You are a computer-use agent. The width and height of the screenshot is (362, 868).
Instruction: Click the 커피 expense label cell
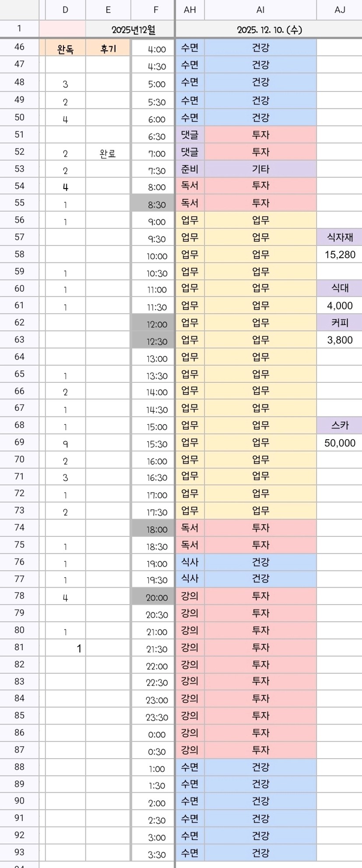coord(340,323)
